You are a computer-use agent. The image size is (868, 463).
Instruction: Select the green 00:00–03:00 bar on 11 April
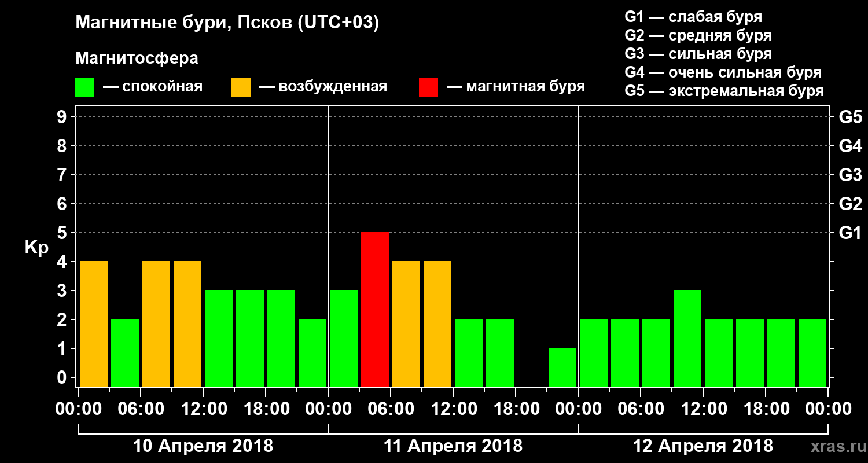[344, 338]
